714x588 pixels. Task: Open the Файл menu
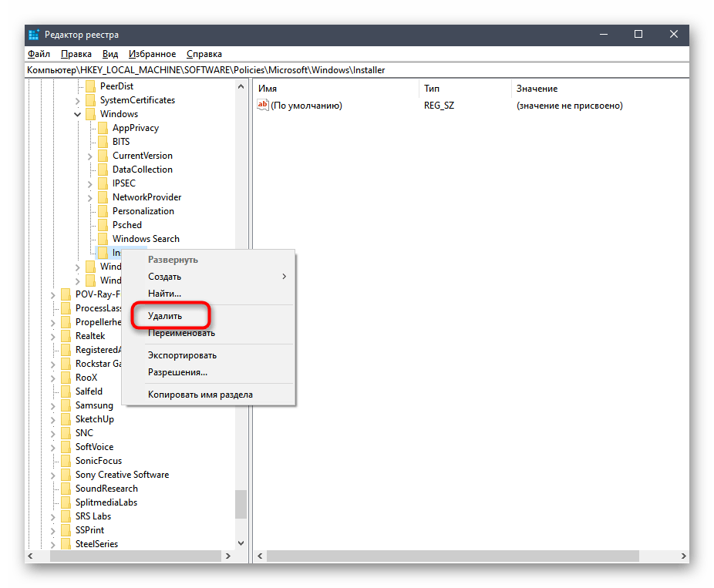(39, 54)
